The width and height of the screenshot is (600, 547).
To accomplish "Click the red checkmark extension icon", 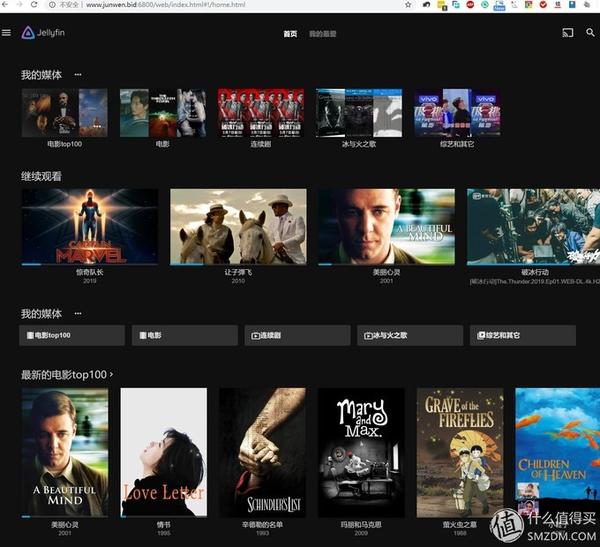I will point(543,5).
